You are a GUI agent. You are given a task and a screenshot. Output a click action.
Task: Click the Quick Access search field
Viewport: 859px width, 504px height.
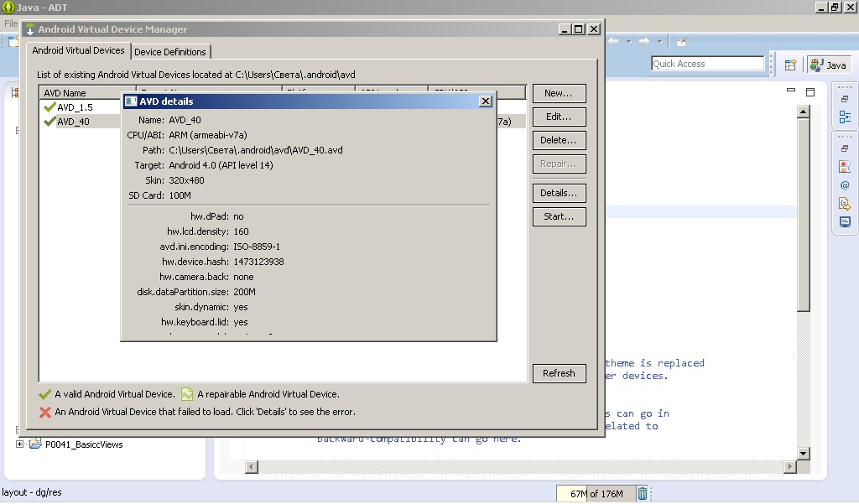pyautogui.click(x=707, y=64)
